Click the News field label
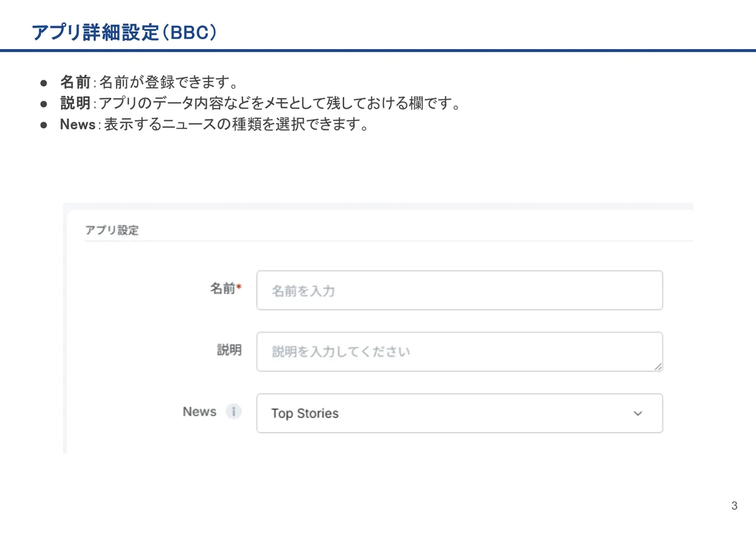This screenshot has height=535, width=756. point(200,412)
